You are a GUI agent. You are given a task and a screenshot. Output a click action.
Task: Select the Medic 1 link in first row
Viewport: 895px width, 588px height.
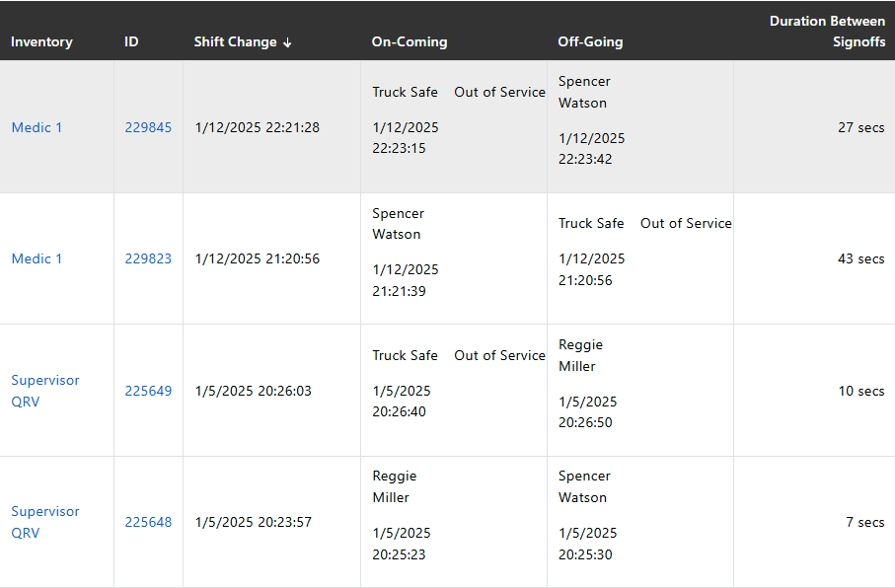coord(37,127)
